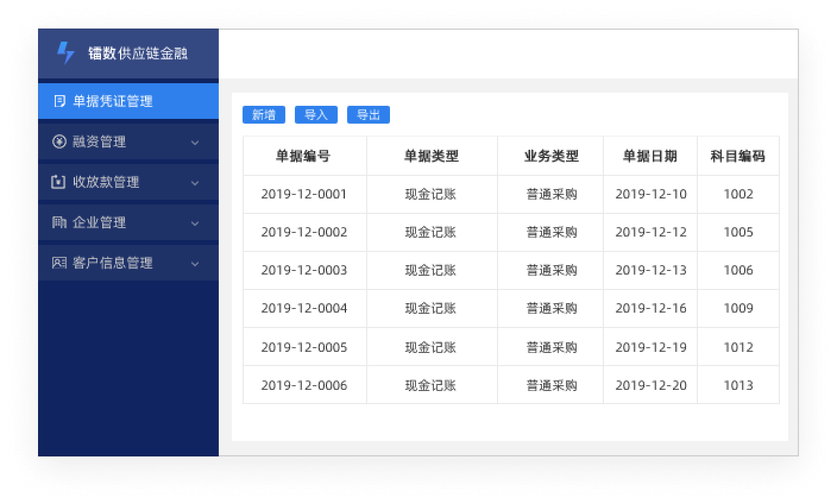Click the 客户信息管理 contact card icon

pyautogui.click(x=59, y=263)
